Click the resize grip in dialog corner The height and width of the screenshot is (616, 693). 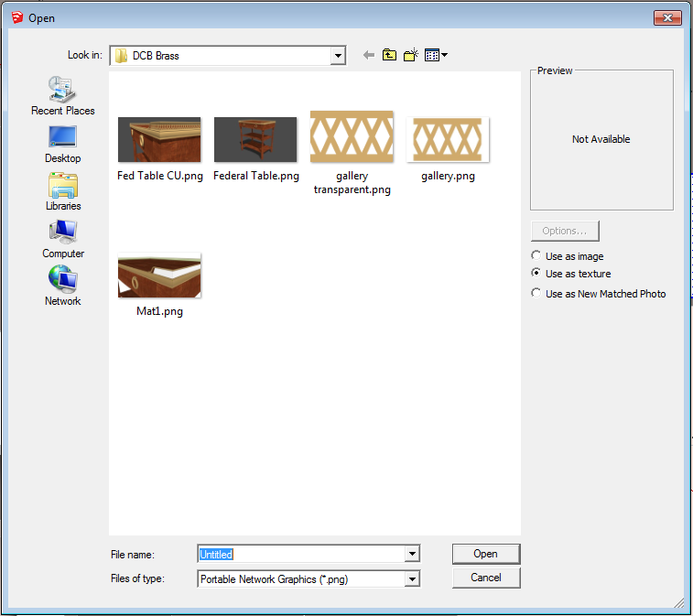679,603
